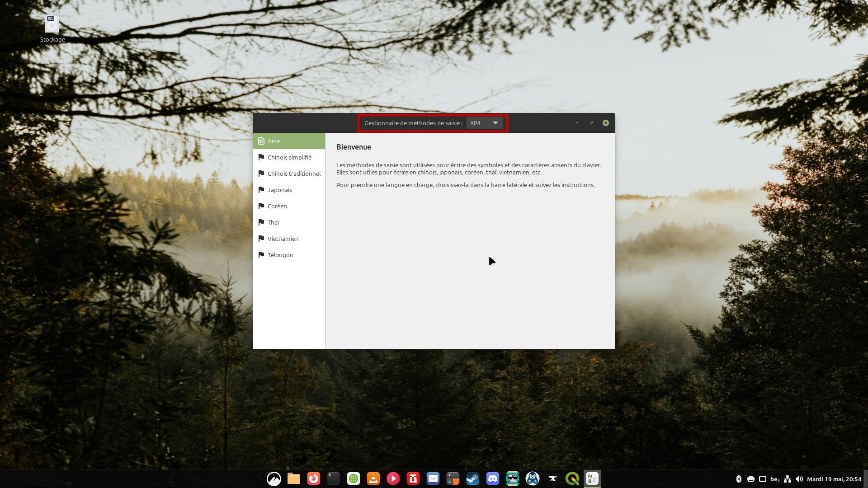Open the file manager folder icon

294,479
